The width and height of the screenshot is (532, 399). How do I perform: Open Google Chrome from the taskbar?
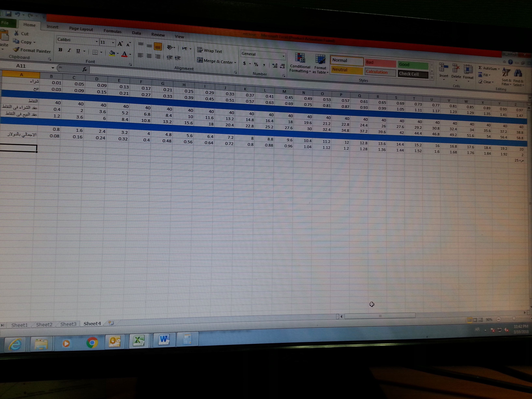click(x=92, y=342)
